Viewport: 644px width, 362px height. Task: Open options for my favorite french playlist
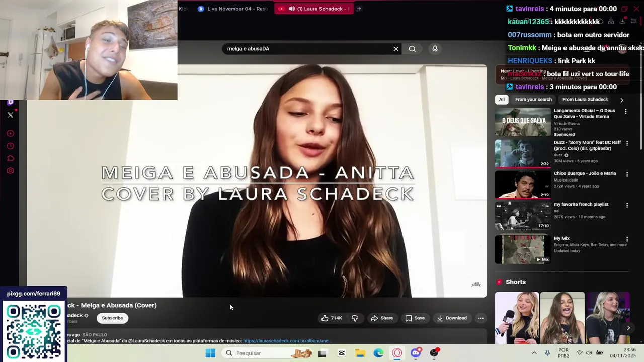tap(627, 205)
